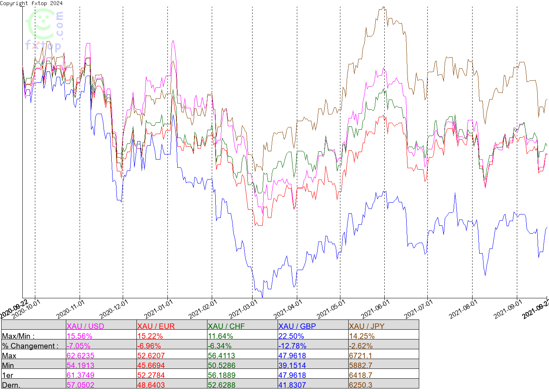Screen dimensions: 549x392
Task: Click the 2021-09-01 axis date label
Action: click(508, 309)
